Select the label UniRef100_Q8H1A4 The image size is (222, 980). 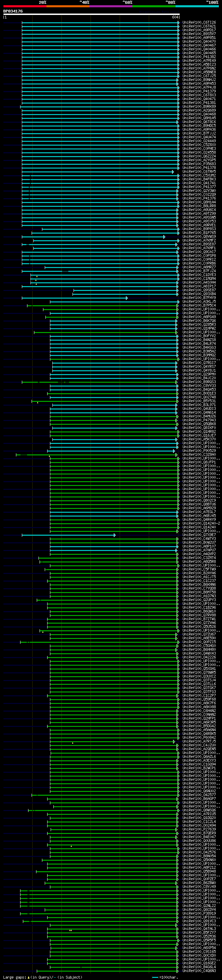click(199, 202)
